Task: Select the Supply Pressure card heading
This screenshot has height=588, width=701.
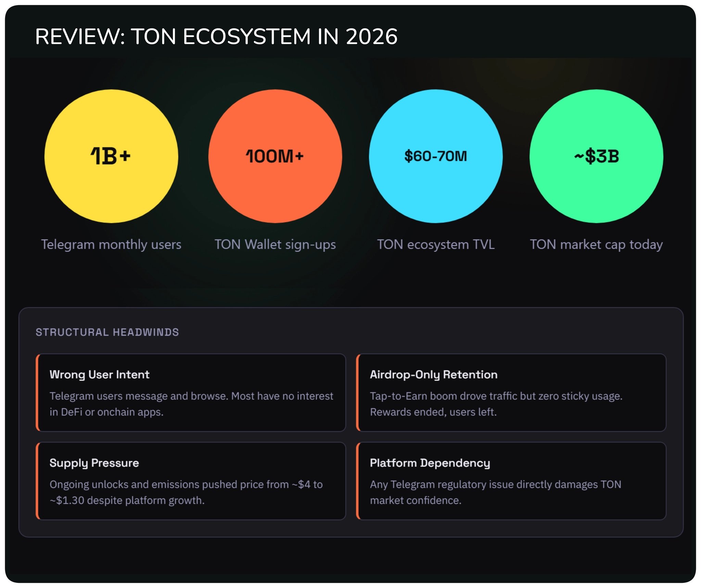Action: tap(94, 463)
